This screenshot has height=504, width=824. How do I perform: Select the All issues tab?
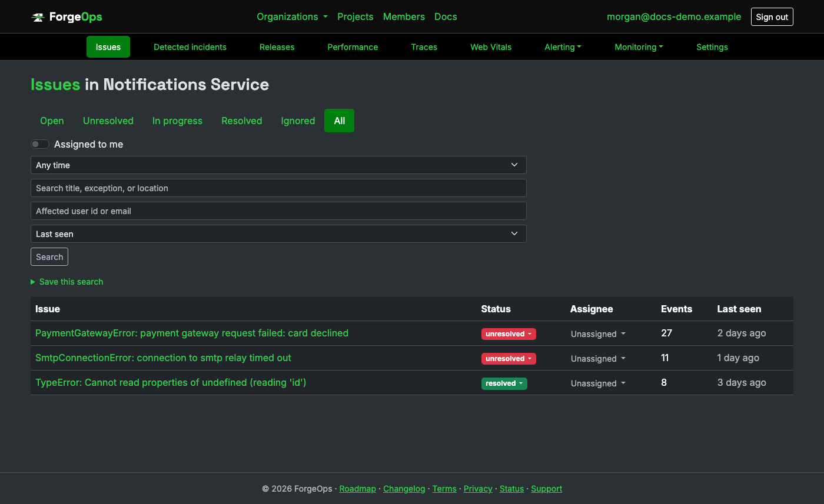(339, 121)
